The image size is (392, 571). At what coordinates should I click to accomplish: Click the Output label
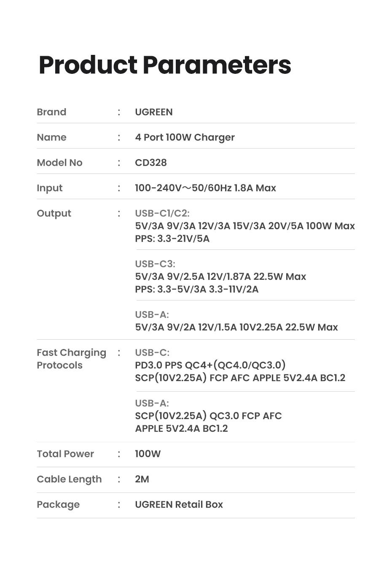54,213
